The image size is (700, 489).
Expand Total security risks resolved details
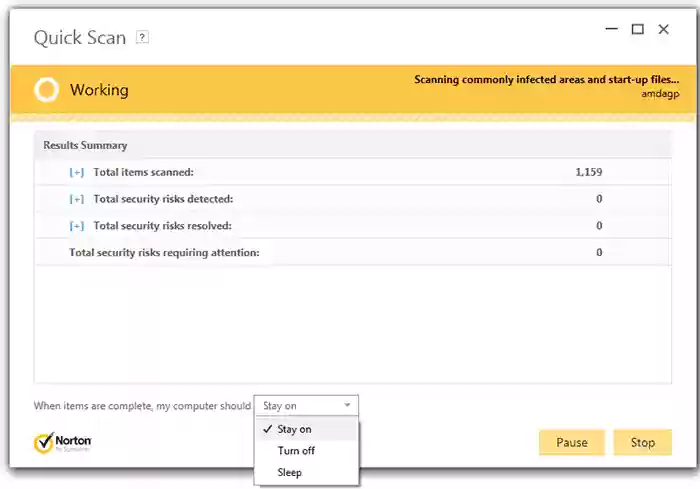[77, 226]
